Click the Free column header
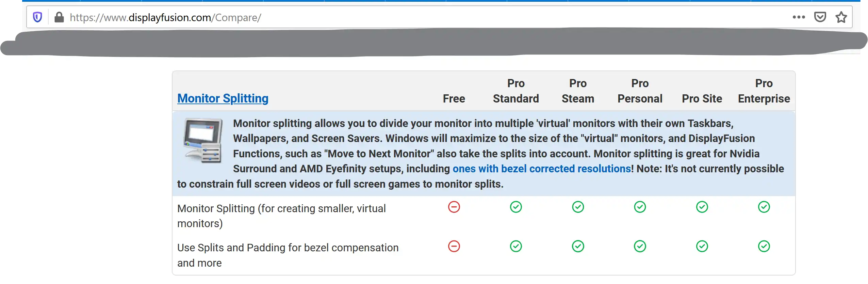Image resolution: width=868 pixels, height=284 pixels. click(x=454, y=98)
